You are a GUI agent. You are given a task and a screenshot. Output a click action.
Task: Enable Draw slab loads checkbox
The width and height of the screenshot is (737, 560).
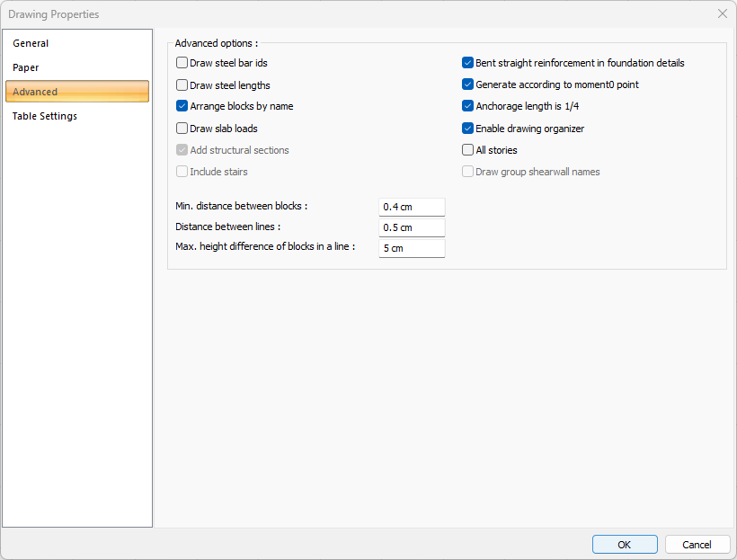click(x=182, y=129)
